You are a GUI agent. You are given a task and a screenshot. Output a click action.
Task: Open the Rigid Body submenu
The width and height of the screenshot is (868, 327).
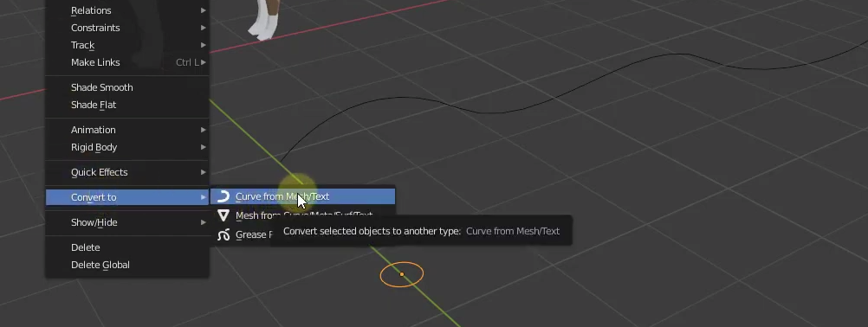pos(126,147)
